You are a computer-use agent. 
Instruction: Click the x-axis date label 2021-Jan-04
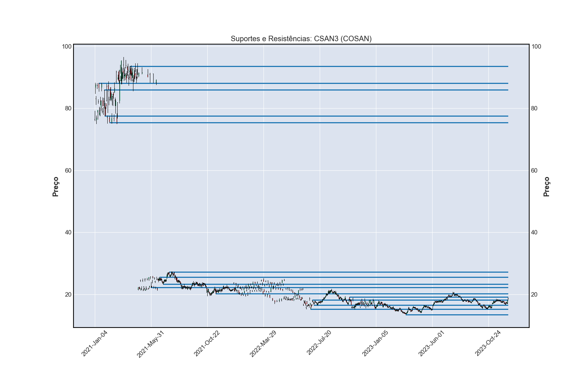[94, 343]
